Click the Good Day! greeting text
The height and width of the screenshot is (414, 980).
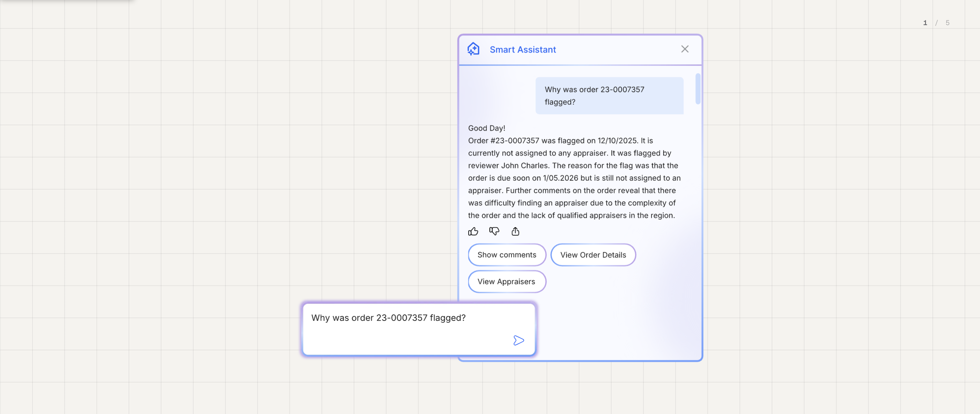tap(486, 128)
